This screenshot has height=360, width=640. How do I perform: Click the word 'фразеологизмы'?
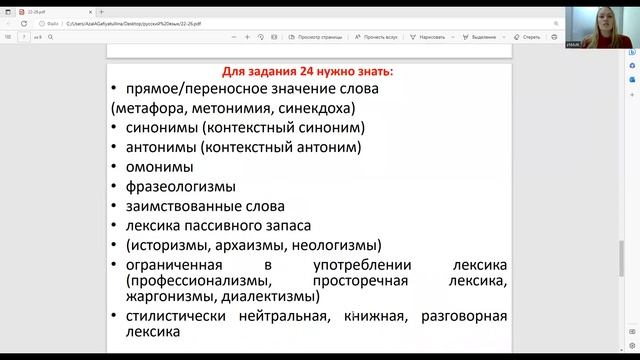coord(181,187)
